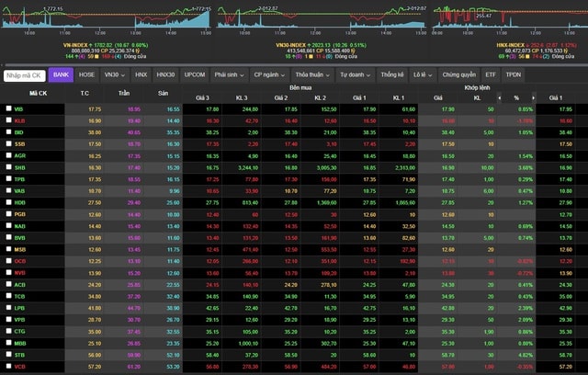
Task: Click the Mã CK column header
Action: [39, 93]
